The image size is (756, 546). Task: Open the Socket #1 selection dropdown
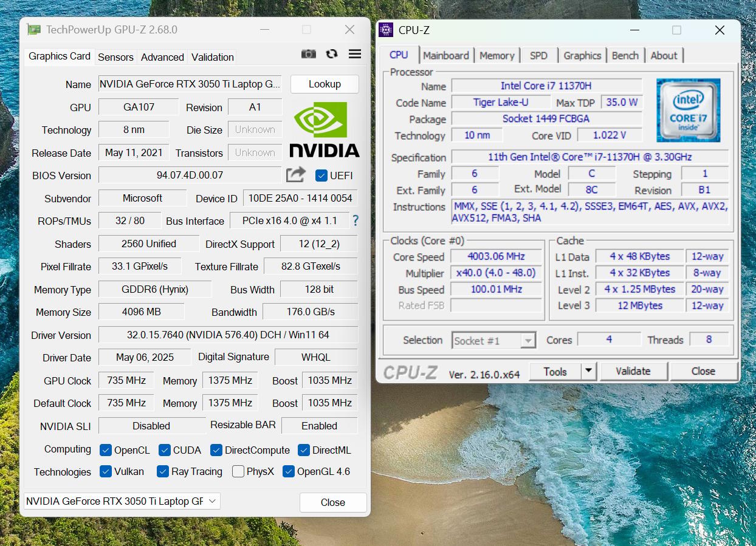[x=493, y=340]
